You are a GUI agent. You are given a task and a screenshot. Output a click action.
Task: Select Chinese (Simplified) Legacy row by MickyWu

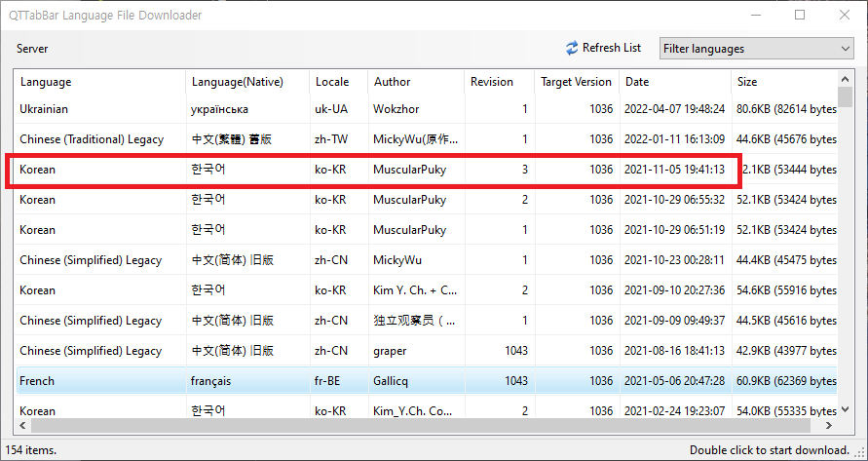pyautogui.click(x=426, y=260)
